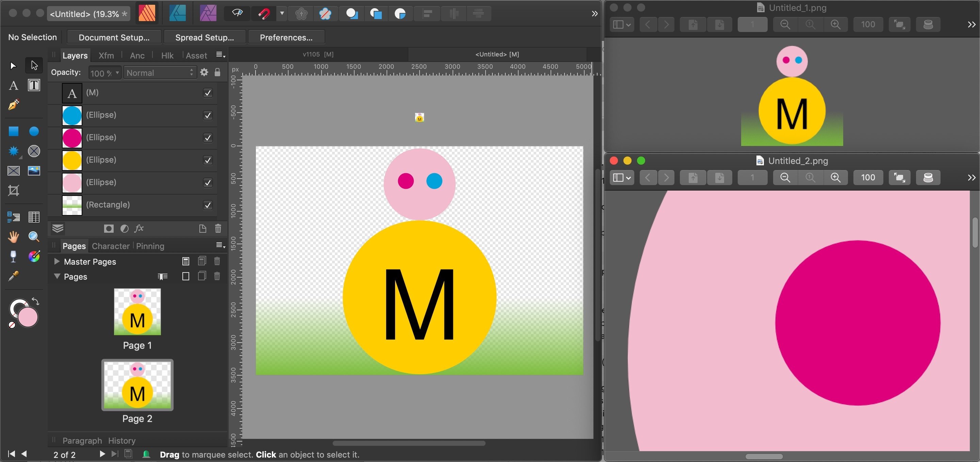Screen dimensions: 980x462
Task: Go to next page arrow
Action: click(x=102, y=453)
